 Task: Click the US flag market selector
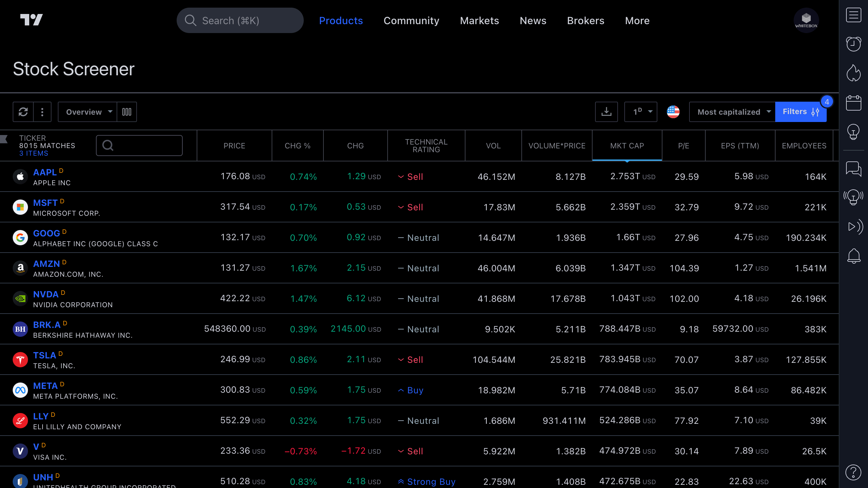(x=673, y=112)
